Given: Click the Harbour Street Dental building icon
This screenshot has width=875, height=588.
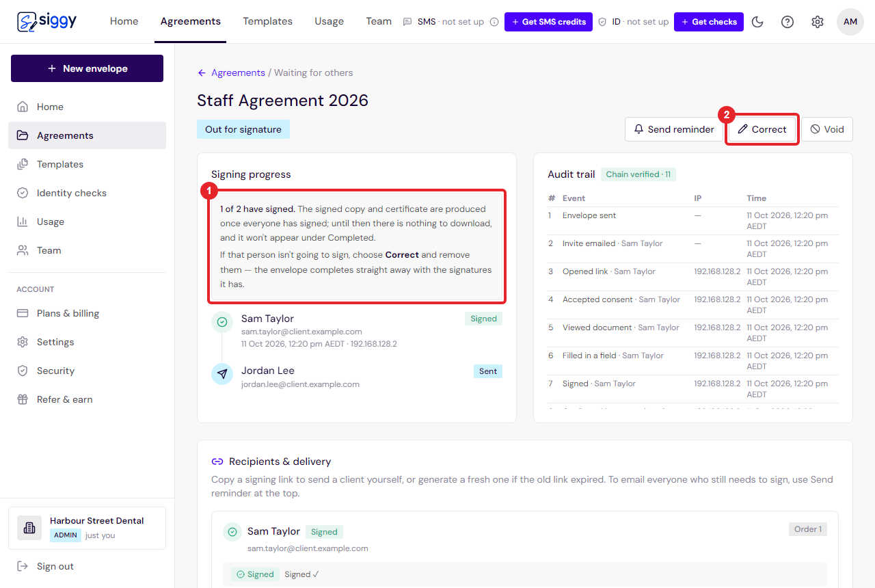Looking at the screenshot, I should (29, 528).
